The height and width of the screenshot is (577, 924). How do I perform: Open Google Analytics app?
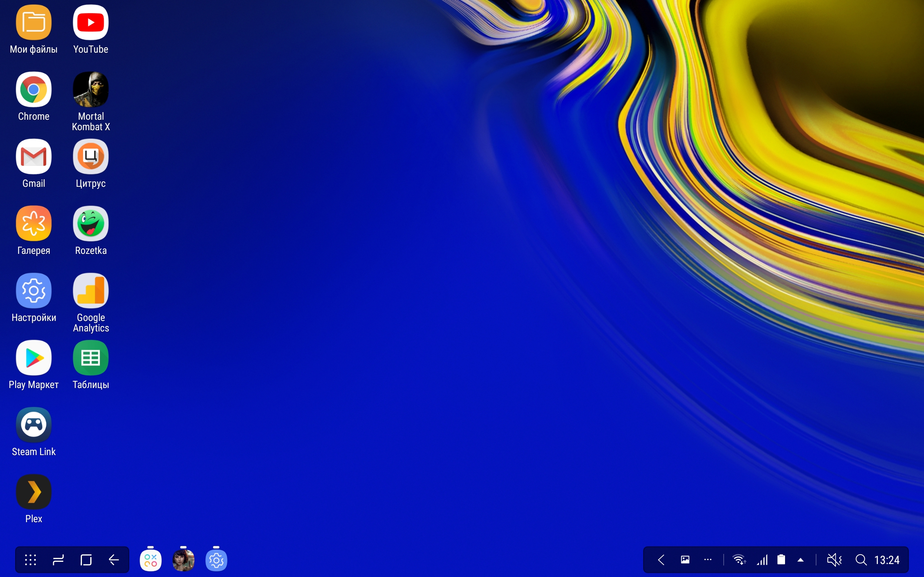tap(91, 291)
